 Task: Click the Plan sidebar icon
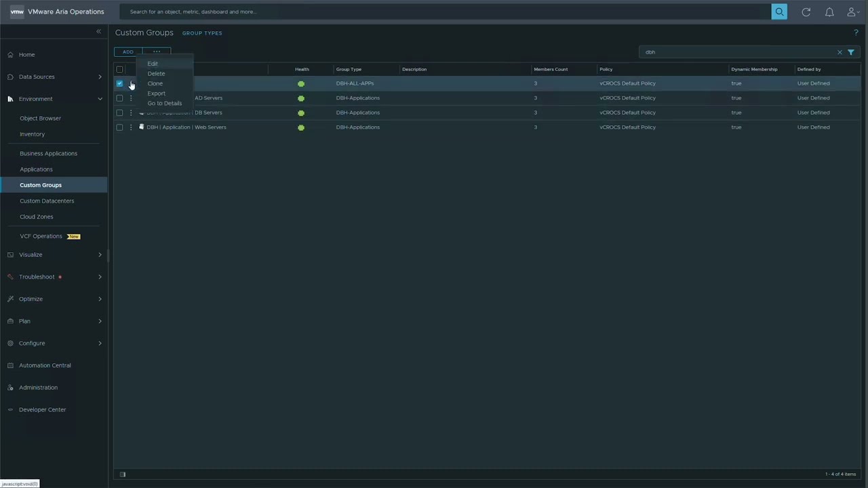click(10, 321)
